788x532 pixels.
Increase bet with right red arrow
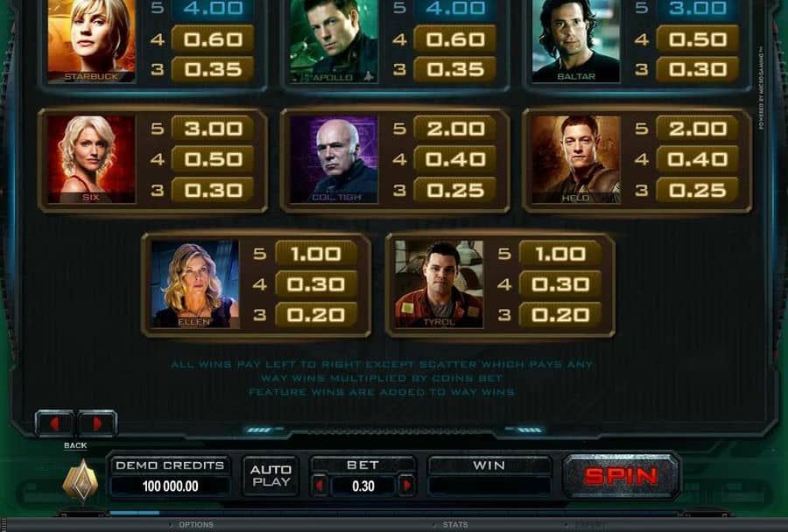coord(406,486)
